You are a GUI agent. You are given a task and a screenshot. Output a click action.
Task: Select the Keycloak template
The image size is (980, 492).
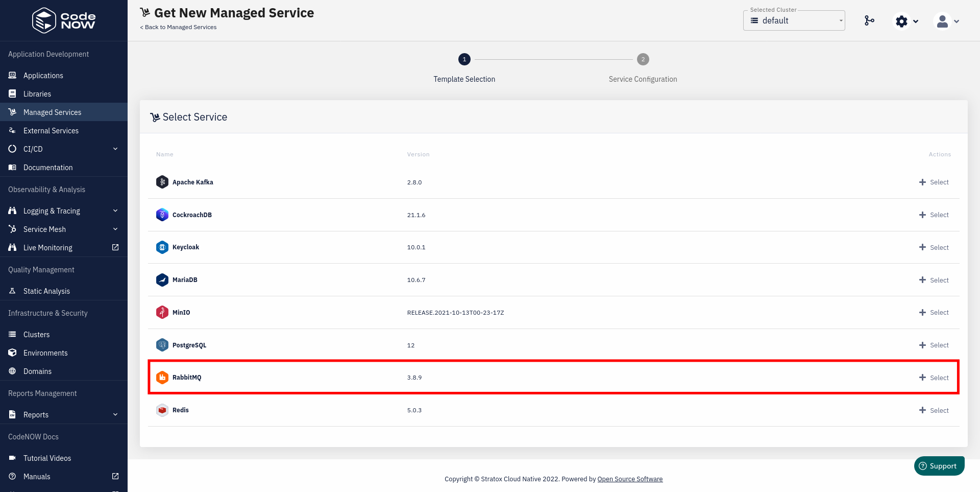[934, 247]
